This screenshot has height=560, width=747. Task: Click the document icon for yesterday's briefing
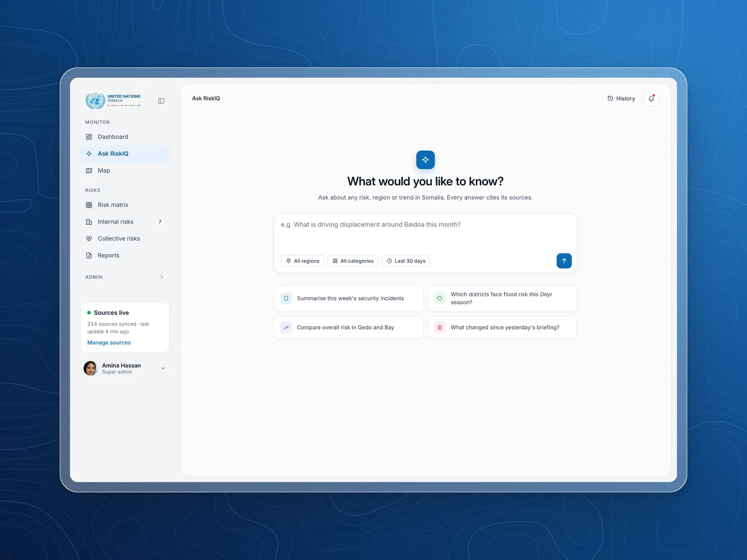pyautogui.click(x=440, y=328)
